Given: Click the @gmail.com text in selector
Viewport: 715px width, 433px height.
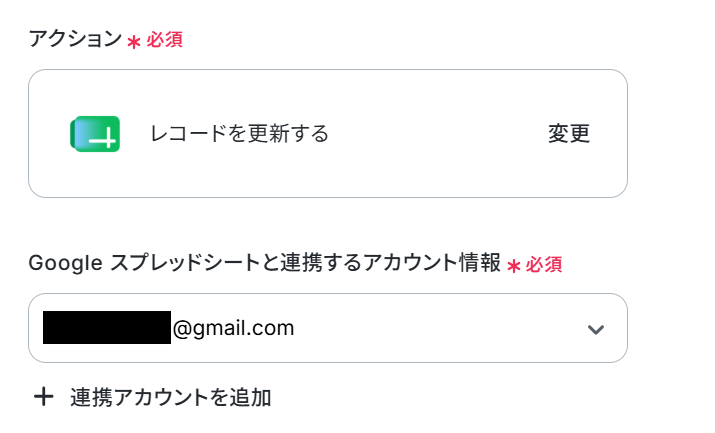Looking at the screenshot, I should pos(233,328).
